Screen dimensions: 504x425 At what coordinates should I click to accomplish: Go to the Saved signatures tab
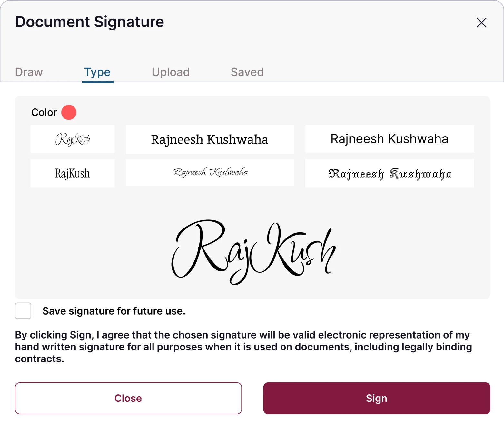coord(247,72)
